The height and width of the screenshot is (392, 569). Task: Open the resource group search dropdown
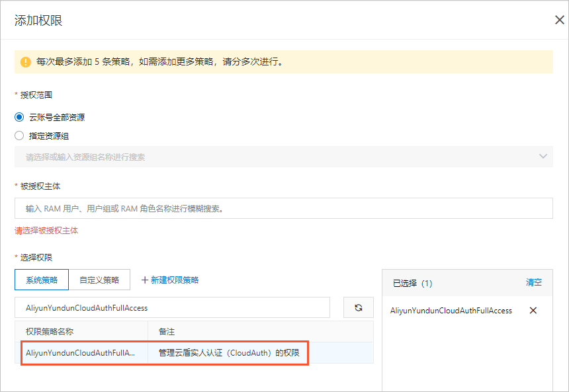point(283,157)
